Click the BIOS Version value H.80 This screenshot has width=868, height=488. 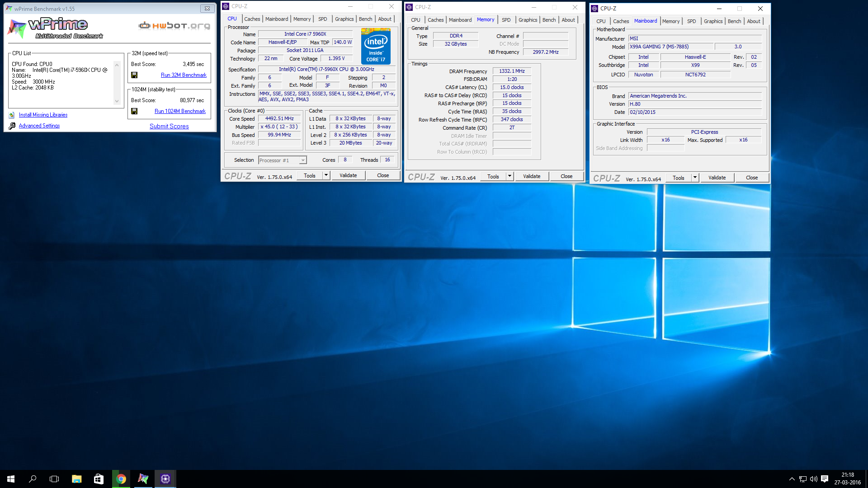(x=695, y=104)
